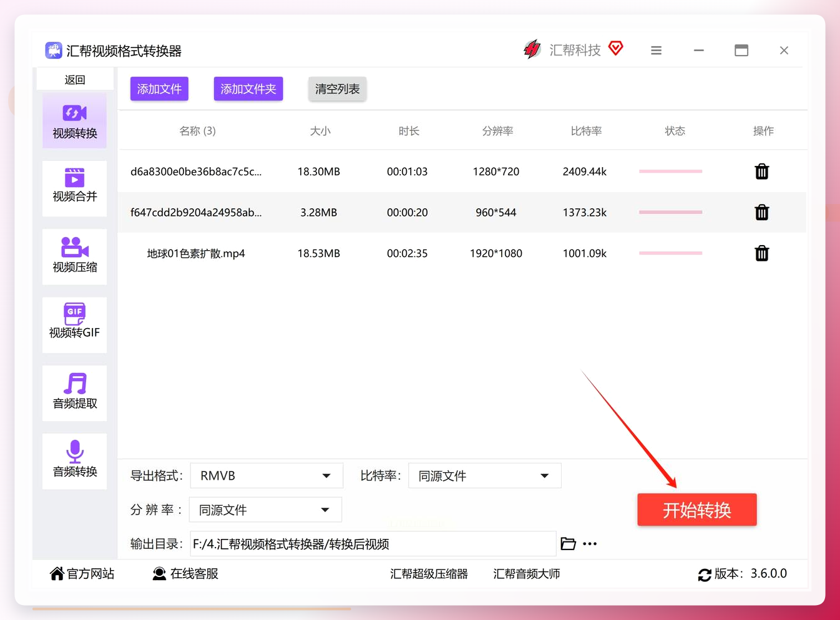The width and height of the screenshot is (840, 620).
Task: Click the 大小 column header
Action: pyautogui.click(x=320, y=131)
